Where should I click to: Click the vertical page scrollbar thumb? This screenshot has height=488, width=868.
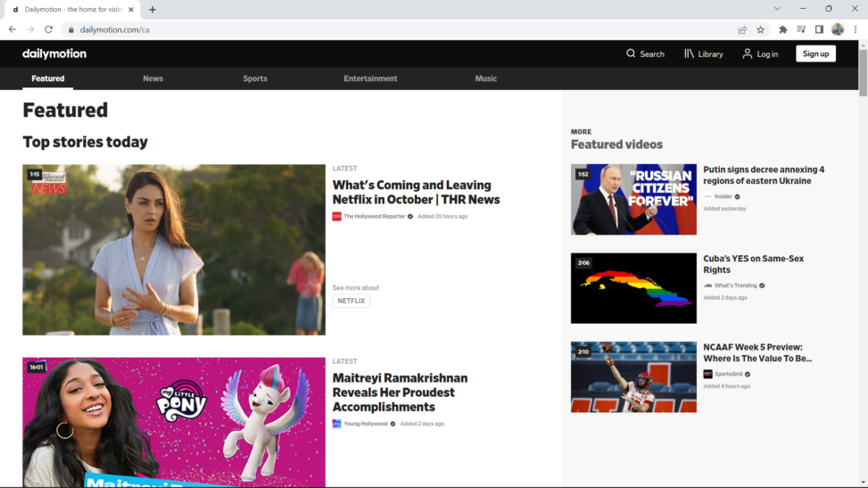tap(863, 72)
